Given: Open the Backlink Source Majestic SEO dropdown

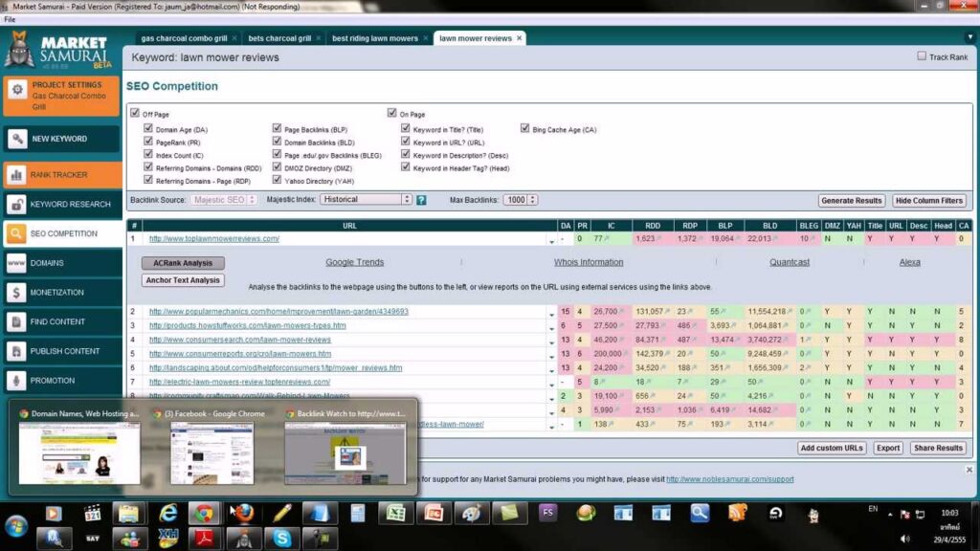Looking at the screenshot, I should [x=224, y=200].
